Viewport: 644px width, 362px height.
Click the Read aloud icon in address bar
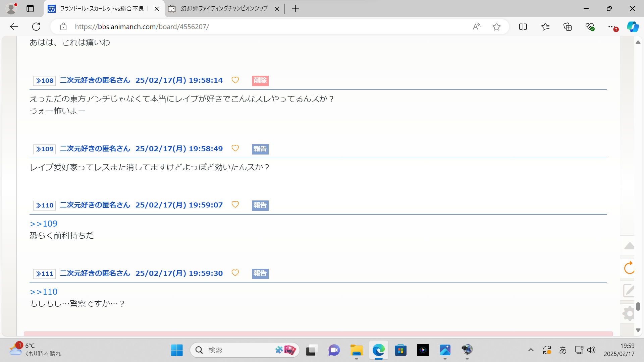pos(476,27)
